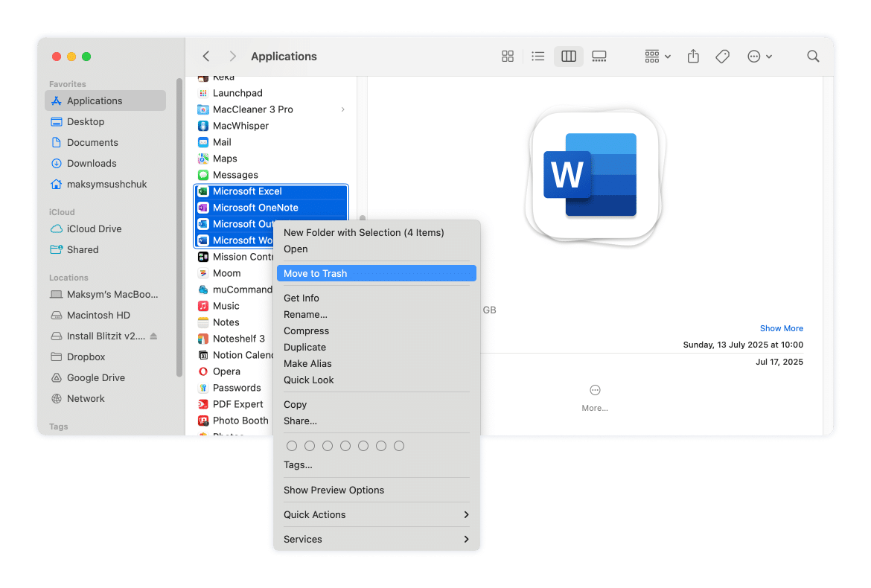Open Documents in the sidebar
The width and height of the screenshot is (871, 588).
[x=106, y=142]
